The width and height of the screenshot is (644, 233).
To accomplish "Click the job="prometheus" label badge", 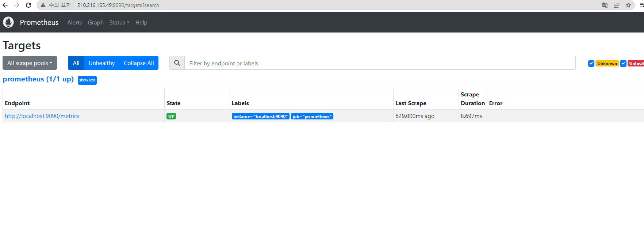I will pos(312,116).
